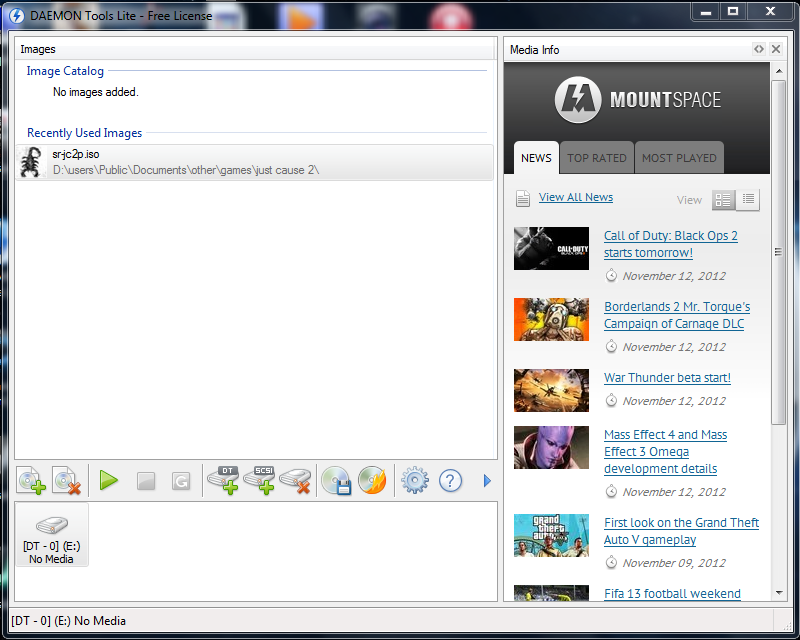Open Call of Duty: Black Ops 2 news
Image resolution: width=800 pixels, height=640 pixels.
click(670, 244)
